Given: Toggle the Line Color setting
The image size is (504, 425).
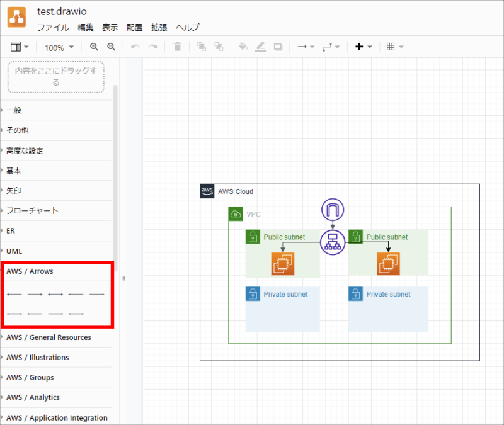Looking at the screenshot, I should [x=260, y=47].
